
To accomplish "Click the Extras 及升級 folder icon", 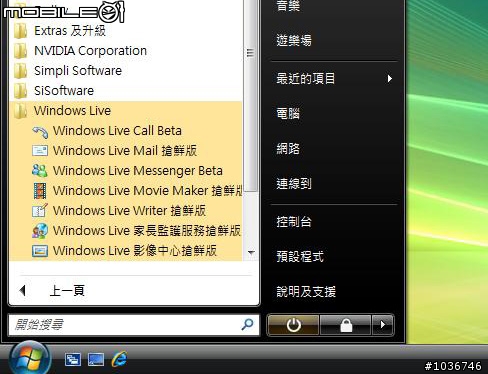I will point(20,31).
